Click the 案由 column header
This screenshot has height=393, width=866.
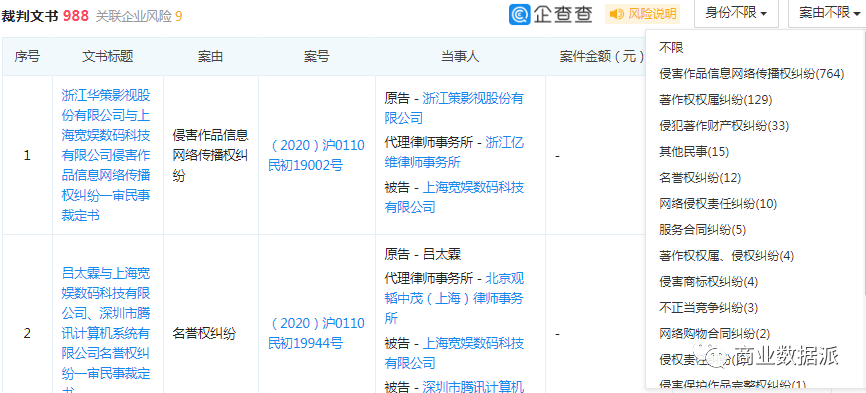[x=210, y=56]
